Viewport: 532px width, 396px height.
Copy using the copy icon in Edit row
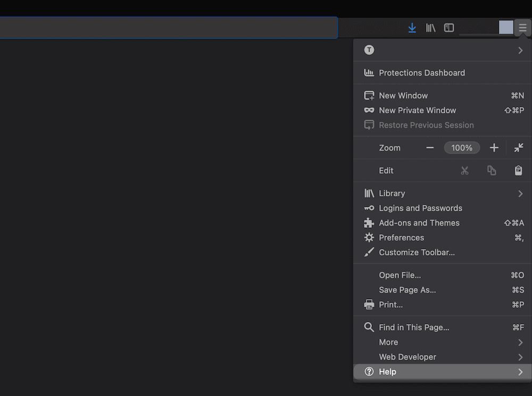click(x=492, y=170)
